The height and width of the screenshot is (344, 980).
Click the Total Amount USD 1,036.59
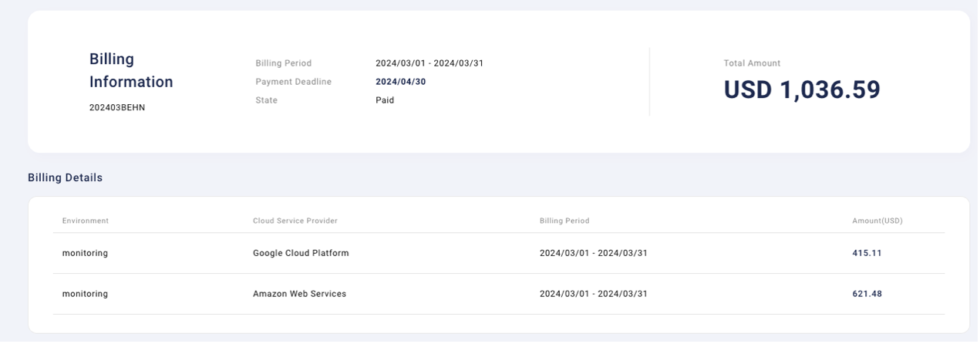[x=802, y=89]
